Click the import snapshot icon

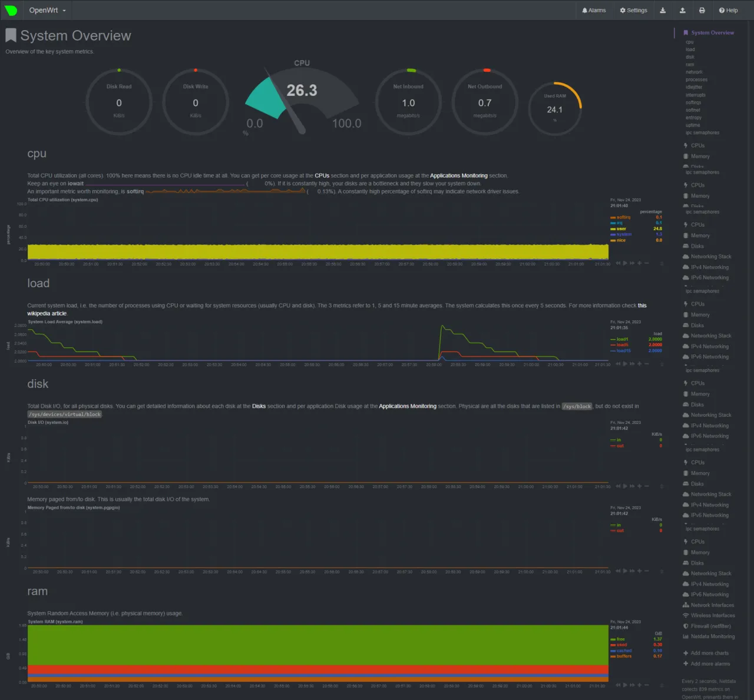click(683, 10)
